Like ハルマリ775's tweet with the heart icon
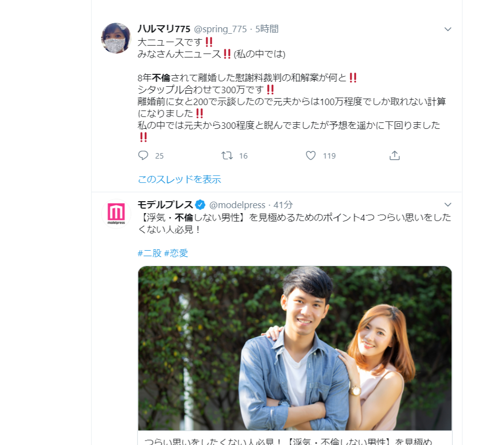 coord(310,155)
